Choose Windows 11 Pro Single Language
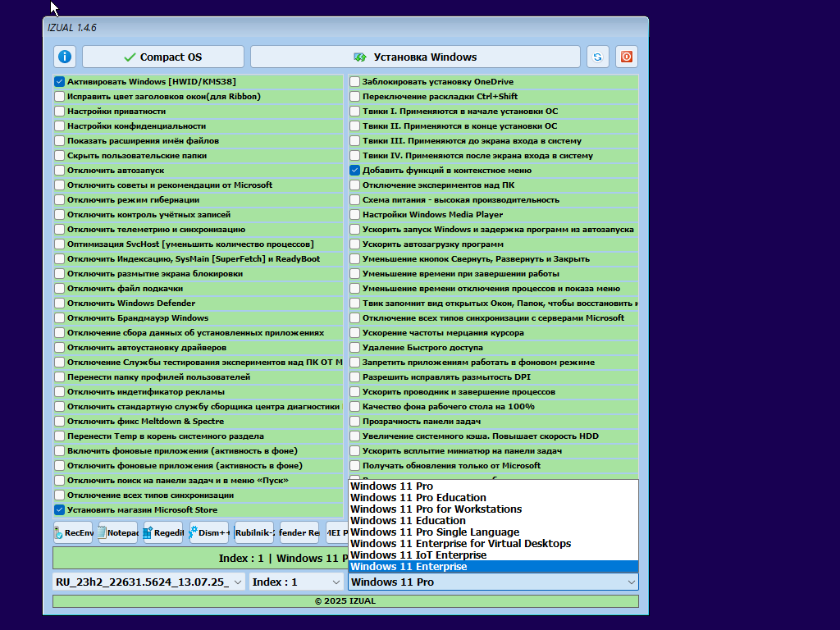Image resolution: width=840 pixels, height=630 pixels. (x=493, y=532)
